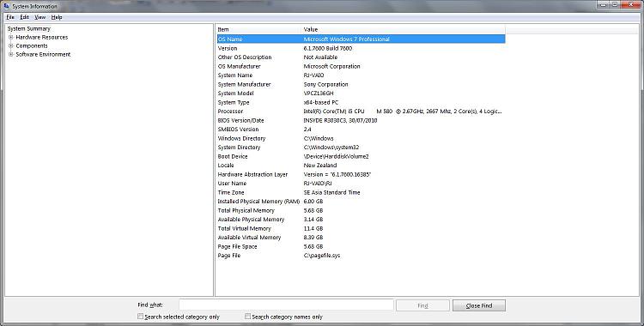Click the Find button
Screen dimensions: 644x326
tap(422, 305)
